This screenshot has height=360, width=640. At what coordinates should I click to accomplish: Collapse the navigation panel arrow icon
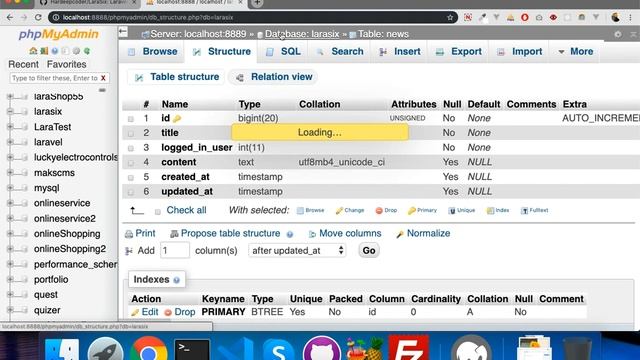123,32
